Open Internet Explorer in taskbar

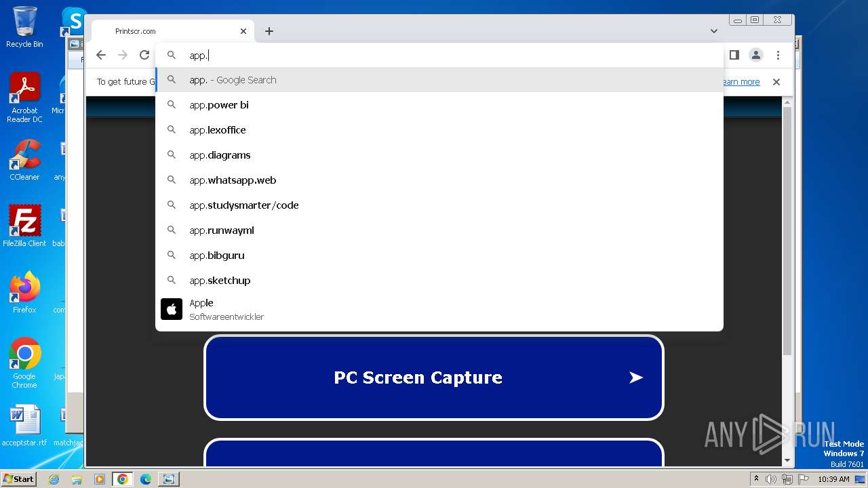coord(54,479)
